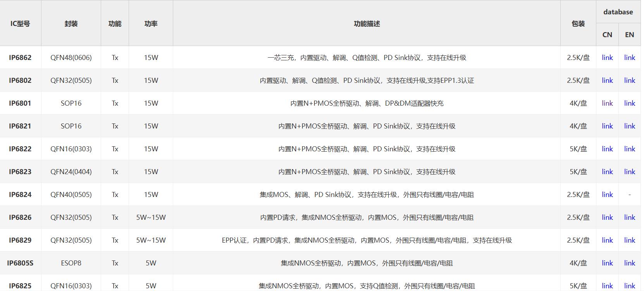Click the IP6802 model name cell
Image resolution: width=644 pixels, height=291 pixels.
click(x=20, y=80)
